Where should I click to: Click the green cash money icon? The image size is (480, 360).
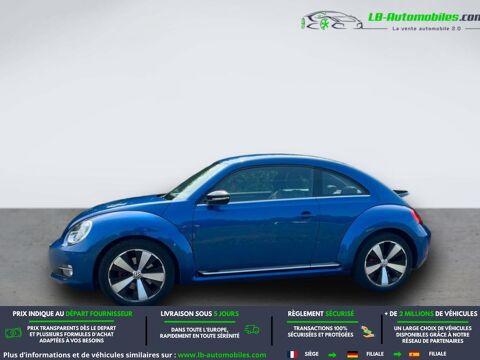(13, 333)
